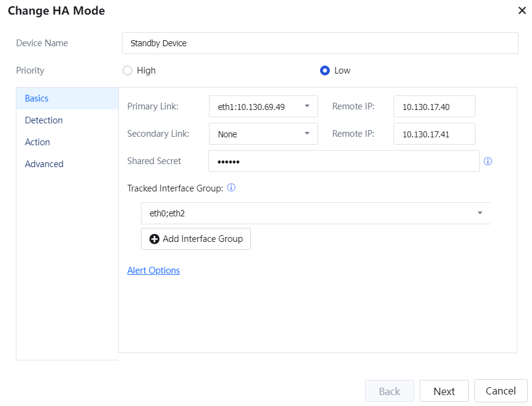The width and height of the screenshot is (532, 406).
Task: Click the plus icon on Add Interface Group
Action: 155,239
